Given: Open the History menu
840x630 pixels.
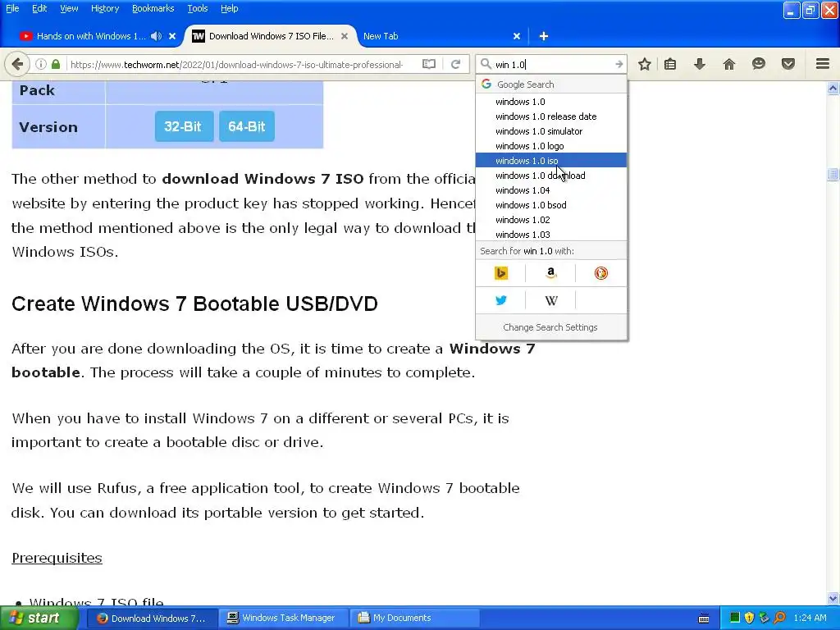Looking at the screenshot, I should point(104,8).
